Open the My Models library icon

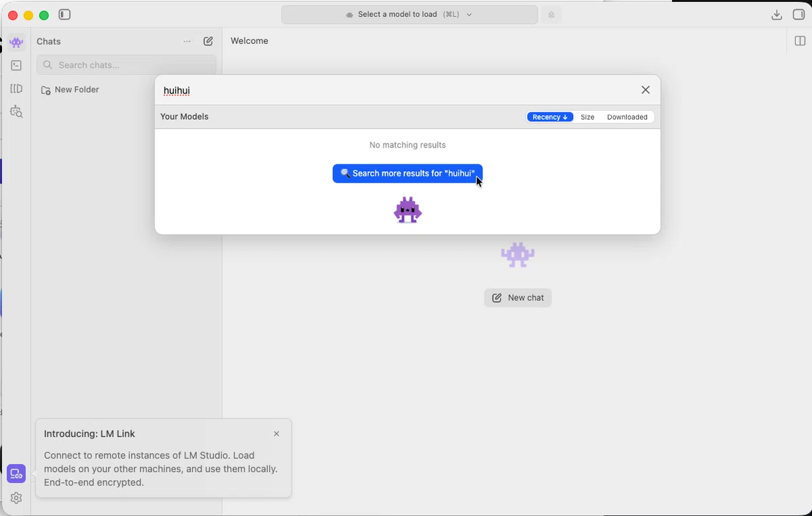[16, 89]
